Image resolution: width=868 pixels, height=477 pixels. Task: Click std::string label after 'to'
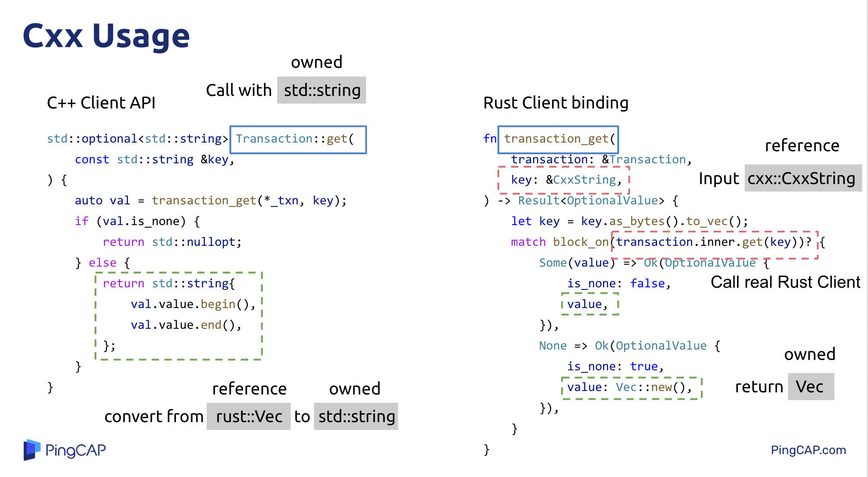click(x=356, y=417)
